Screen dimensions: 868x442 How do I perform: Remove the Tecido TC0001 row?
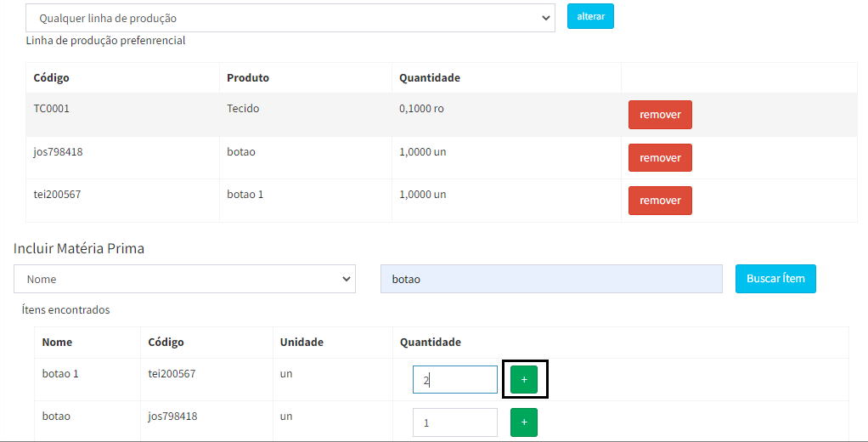[x=659, y=115]
